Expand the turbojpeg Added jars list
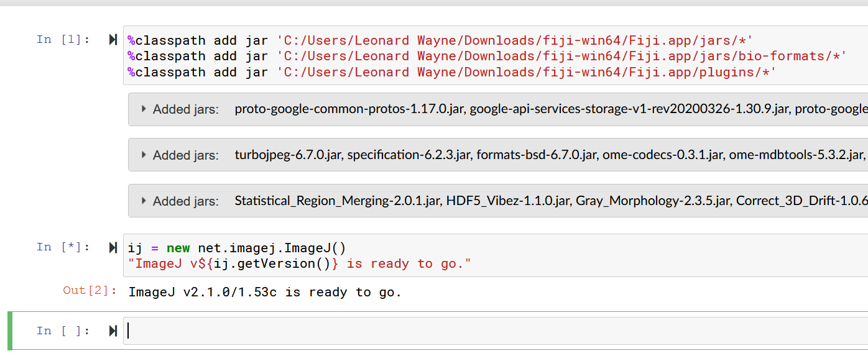 [144, 155]
